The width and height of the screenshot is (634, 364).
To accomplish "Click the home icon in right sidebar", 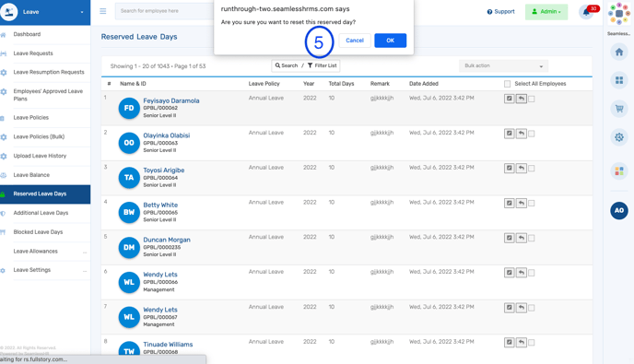I will coord(619,53).
